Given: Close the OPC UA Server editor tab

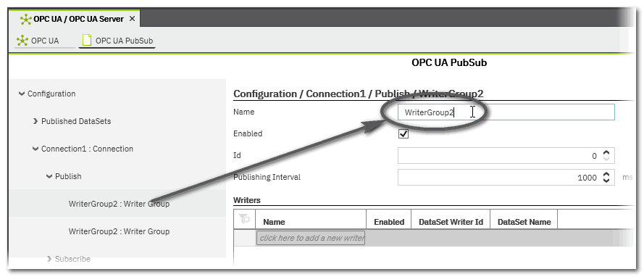Looking at the screenshot, I should pos(132,19).
